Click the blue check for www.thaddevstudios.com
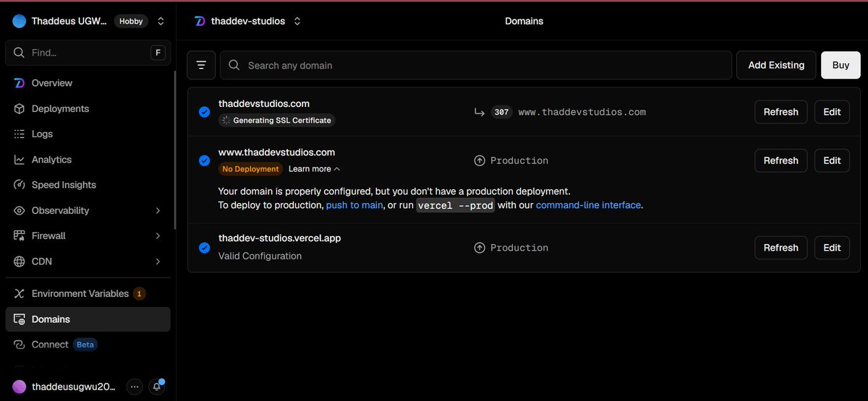 [205, 160]
